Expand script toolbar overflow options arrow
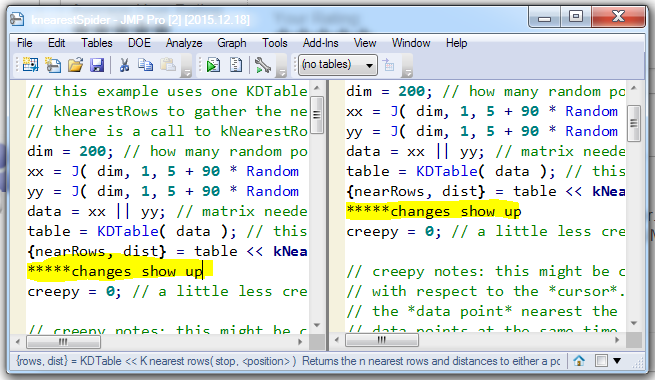Screen dimensions: 655x380 282,73
